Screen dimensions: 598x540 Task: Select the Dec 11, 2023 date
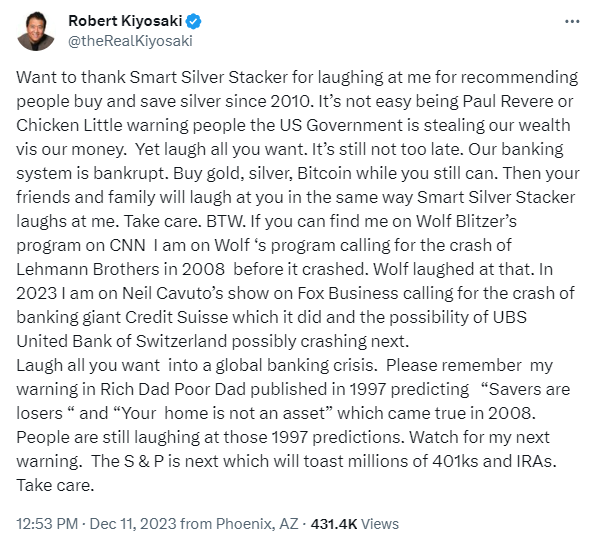(x=132, y=524)
